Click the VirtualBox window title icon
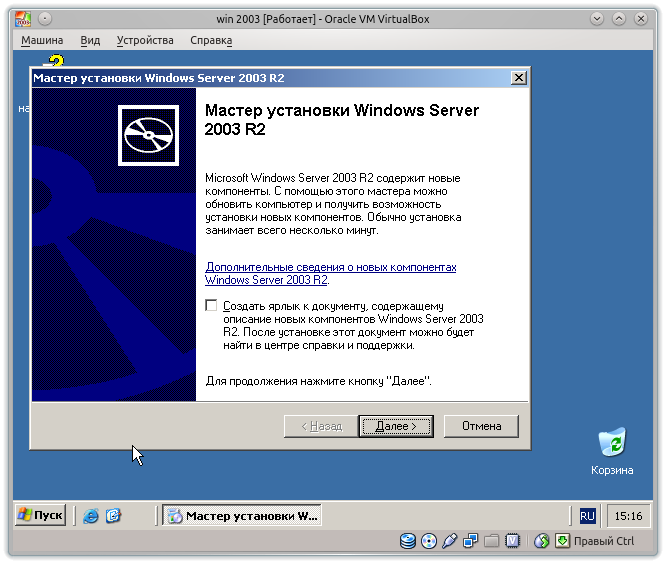The width and height of the screenshot is (666, 564). [23, 19]
